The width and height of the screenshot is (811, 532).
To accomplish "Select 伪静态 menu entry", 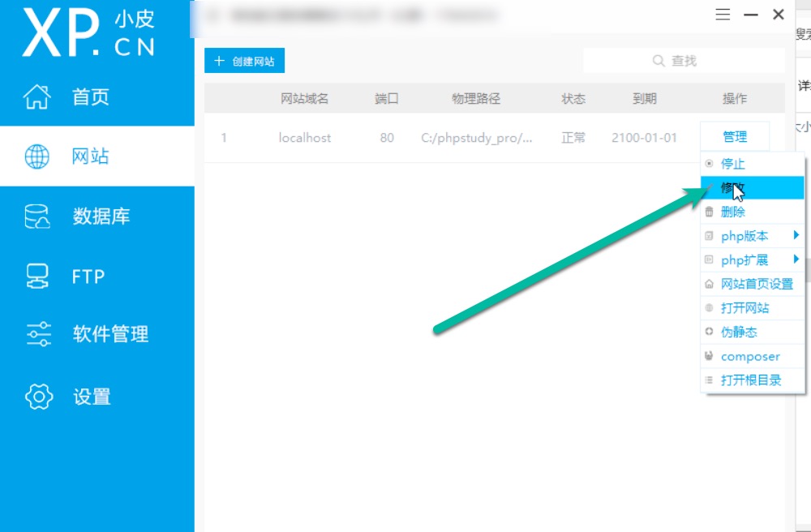I will pos(753,332).
